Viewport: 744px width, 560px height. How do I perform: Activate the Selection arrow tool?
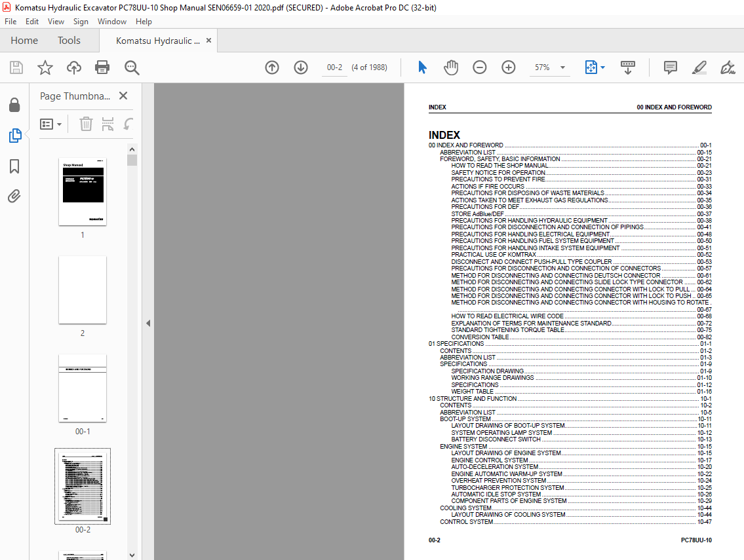(422, 67)
